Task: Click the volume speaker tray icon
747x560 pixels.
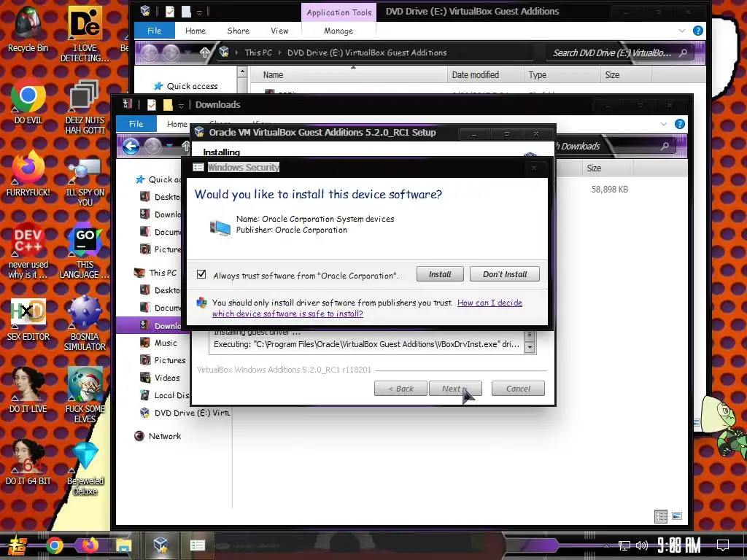Action: tap(642, 545)
